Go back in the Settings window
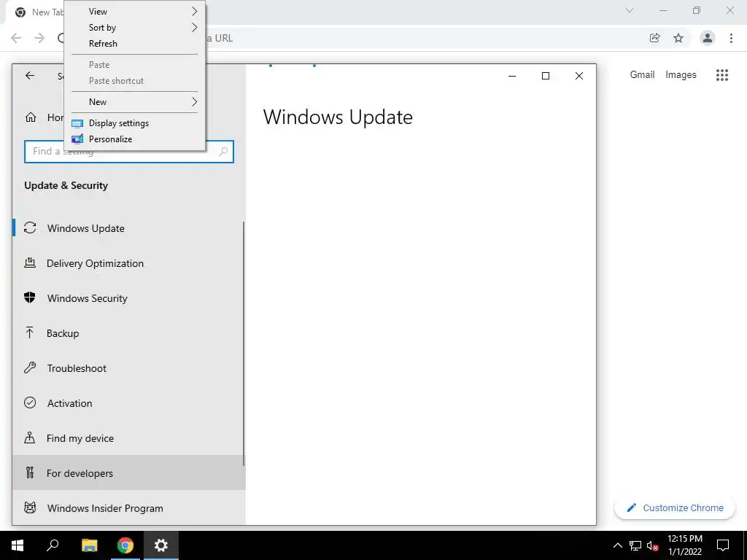 coord(30,76)
